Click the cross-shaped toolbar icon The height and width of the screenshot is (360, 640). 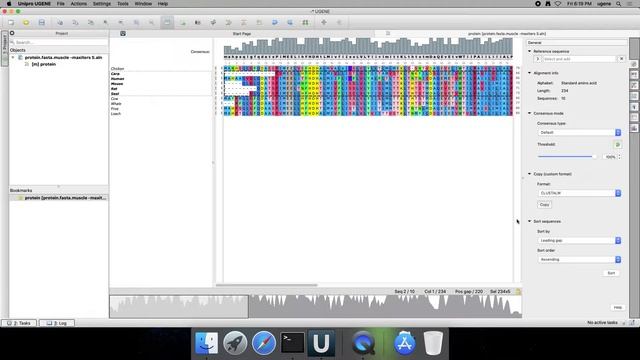[324, 22]
